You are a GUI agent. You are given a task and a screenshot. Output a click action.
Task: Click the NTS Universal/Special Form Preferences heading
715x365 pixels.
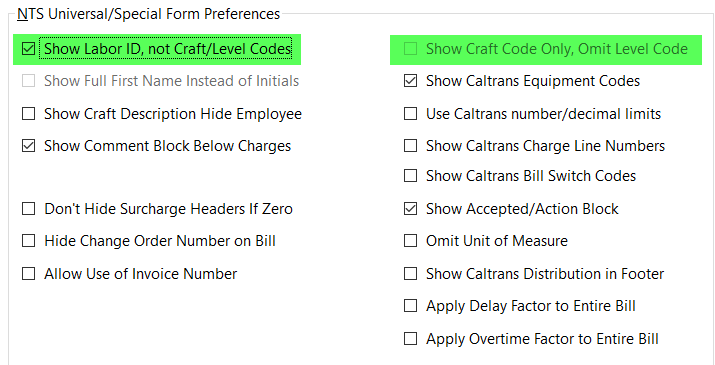point(149,14)
